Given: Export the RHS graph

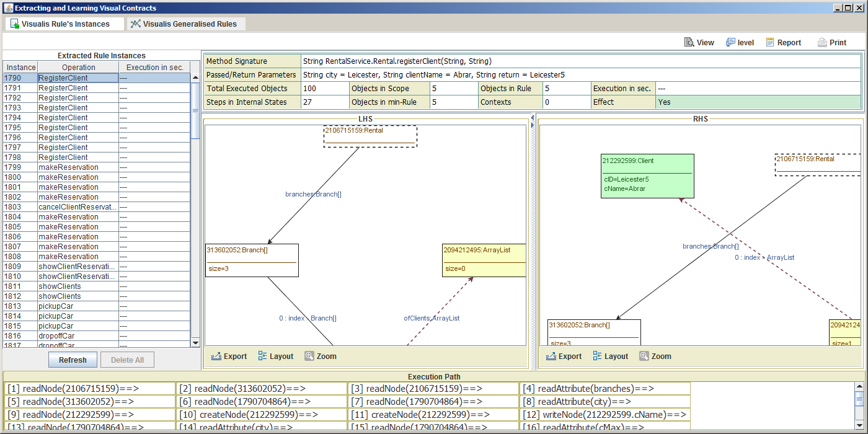Looking at the screenshot, I should [x=564, y=356].
